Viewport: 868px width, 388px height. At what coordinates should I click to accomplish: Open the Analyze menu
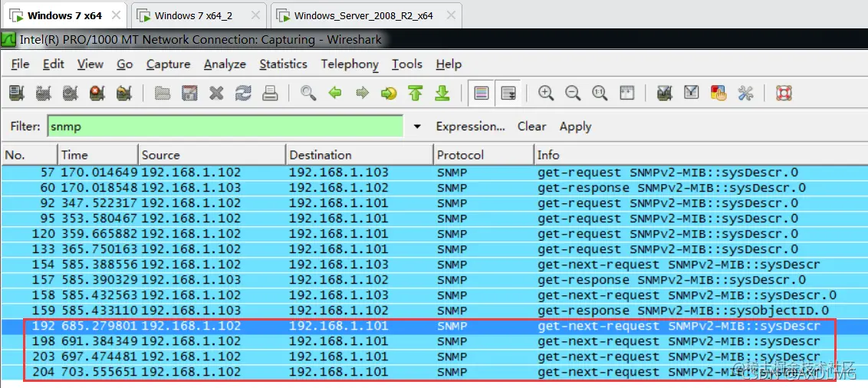tap(225, 64)
